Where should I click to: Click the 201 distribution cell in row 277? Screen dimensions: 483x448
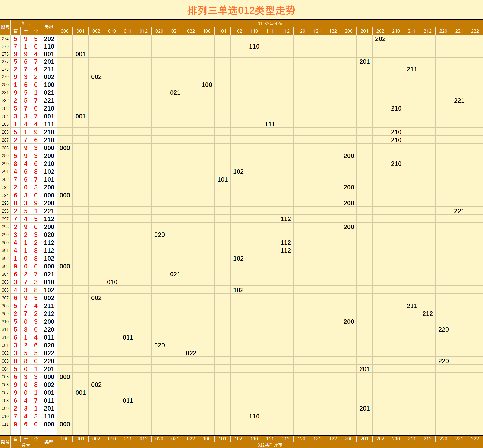[x=364, y=61]
